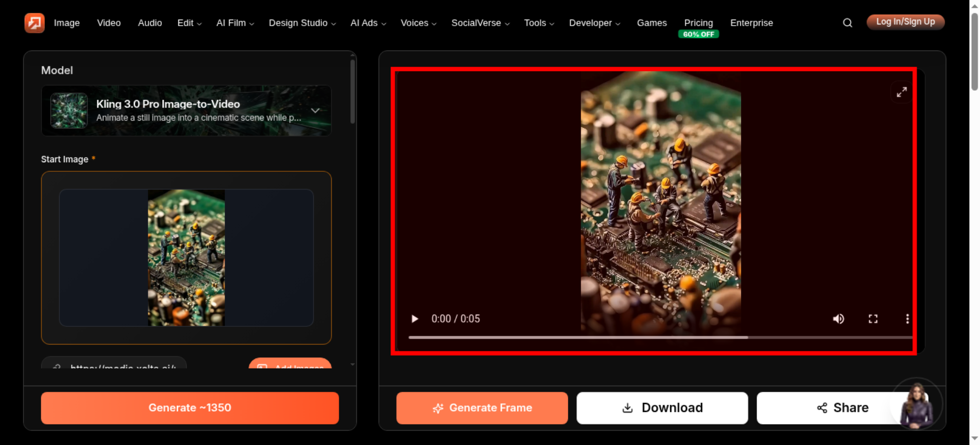Image resolution: width=980 pixels, height=445 pixels.
Task: Open the Enterprise page
Action: pyautogui.click(x=752, y=23)
